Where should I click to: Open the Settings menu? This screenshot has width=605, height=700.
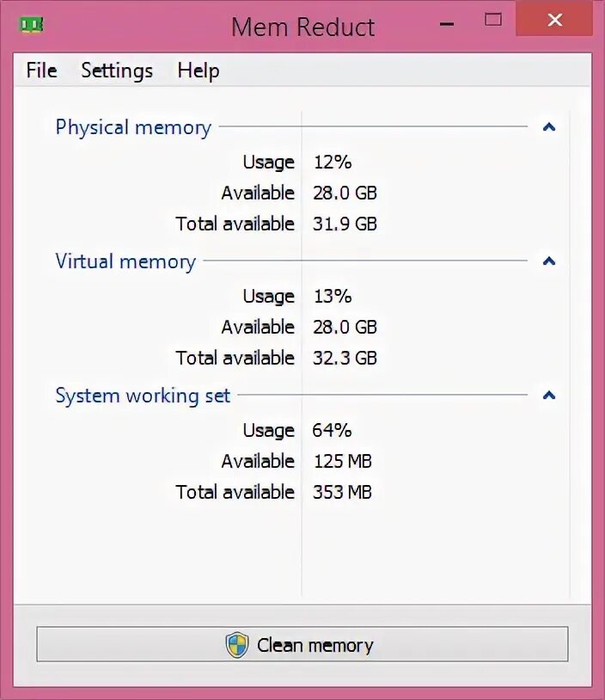click(x=117, y=71)
